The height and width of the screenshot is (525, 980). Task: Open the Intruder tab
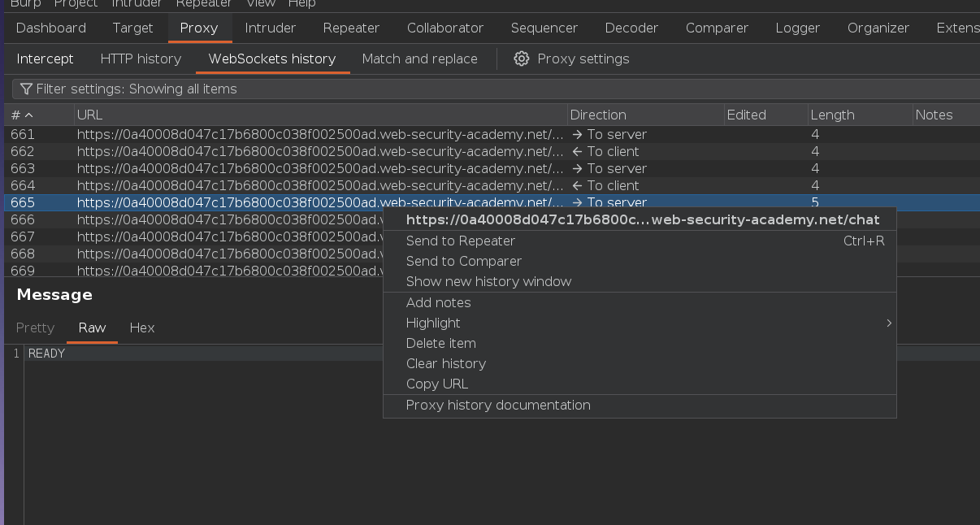pos(271,28)
